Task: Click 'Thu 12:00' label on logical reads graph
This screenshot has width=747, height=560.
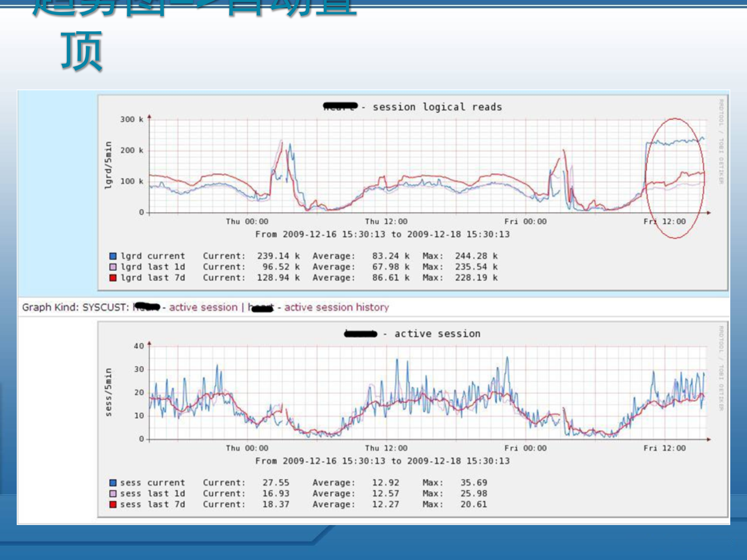Action: (386, 221)
